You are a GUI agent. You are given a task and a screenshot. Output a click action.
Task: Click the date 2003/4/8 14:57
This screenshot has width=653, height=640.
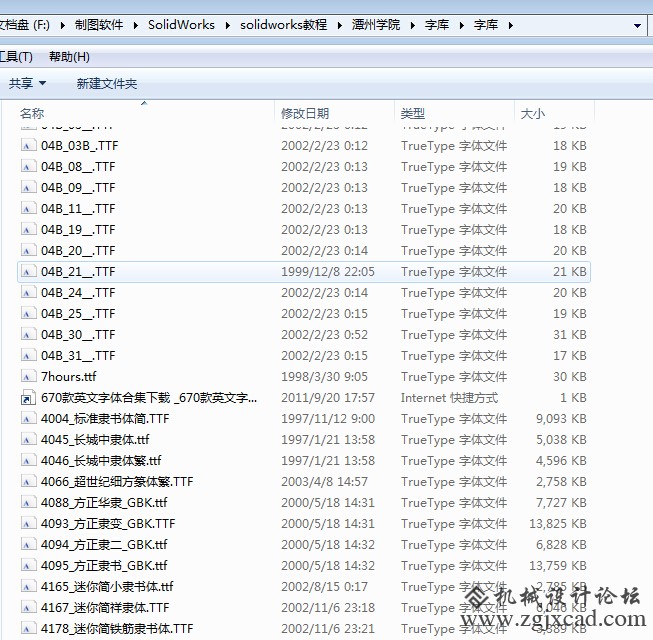point(324,481)
